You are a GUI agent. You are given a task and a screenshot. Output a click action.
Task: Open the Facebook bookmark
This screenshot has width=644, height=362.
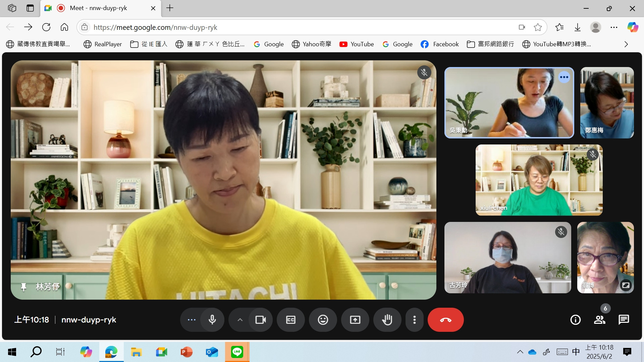click(440, 44)
